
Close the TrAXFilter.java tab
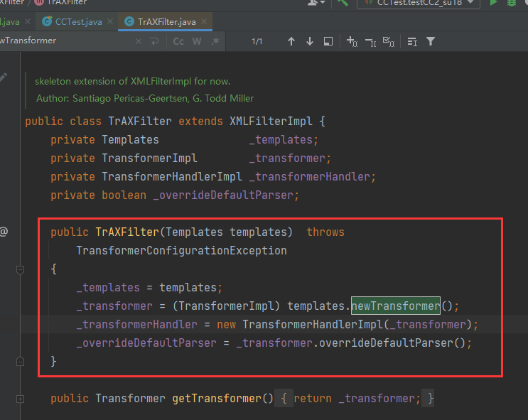(x=204, y=21)
